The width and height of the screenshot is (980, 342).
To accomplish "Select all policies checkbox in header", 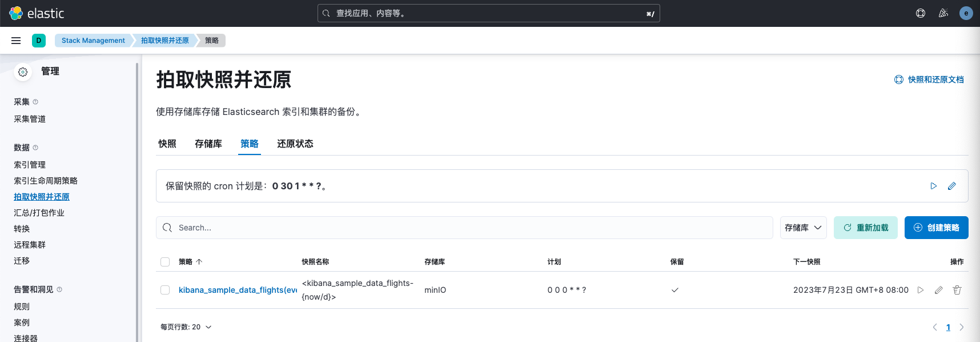I will pyautogui.click(x=165, y=262).
